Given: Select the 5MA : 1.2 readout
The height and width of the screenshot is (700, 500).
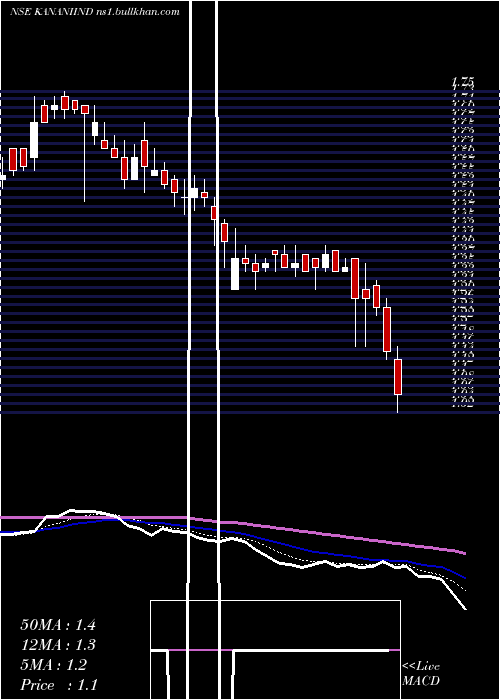Looking at the screenshot, I should coord(54,665).
